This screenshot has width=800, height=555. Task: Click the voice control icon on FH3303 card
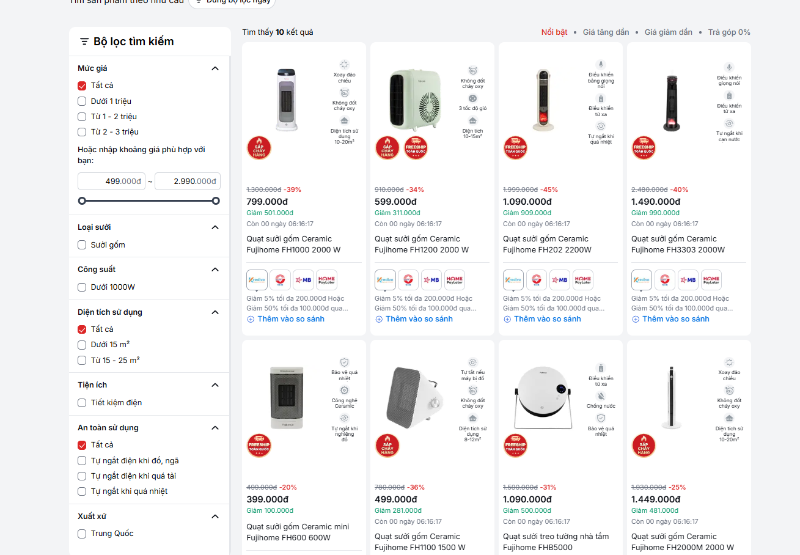[729, 67]
